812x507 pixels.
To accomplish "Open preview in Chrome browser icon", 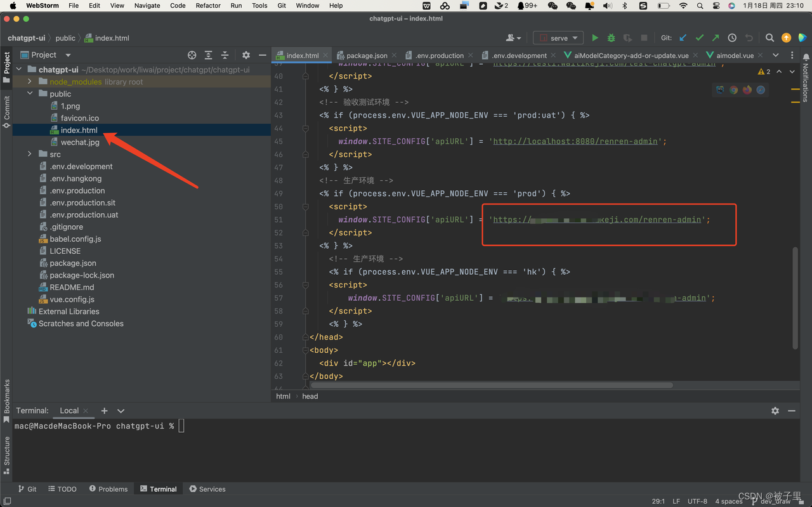I will pyautogui.click(x=733, y=90).
